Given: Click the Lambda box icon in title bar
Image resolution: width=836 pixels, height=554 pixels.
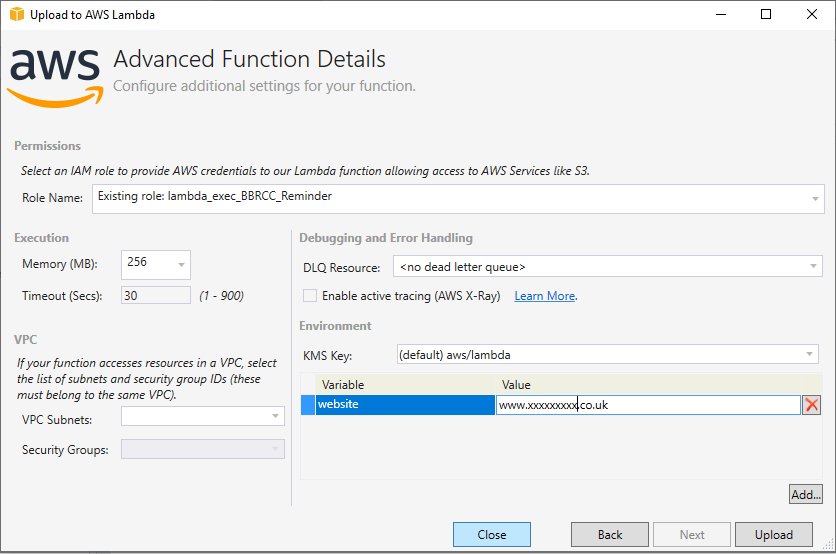Looking at the screenshot, I should click(17, 14).
